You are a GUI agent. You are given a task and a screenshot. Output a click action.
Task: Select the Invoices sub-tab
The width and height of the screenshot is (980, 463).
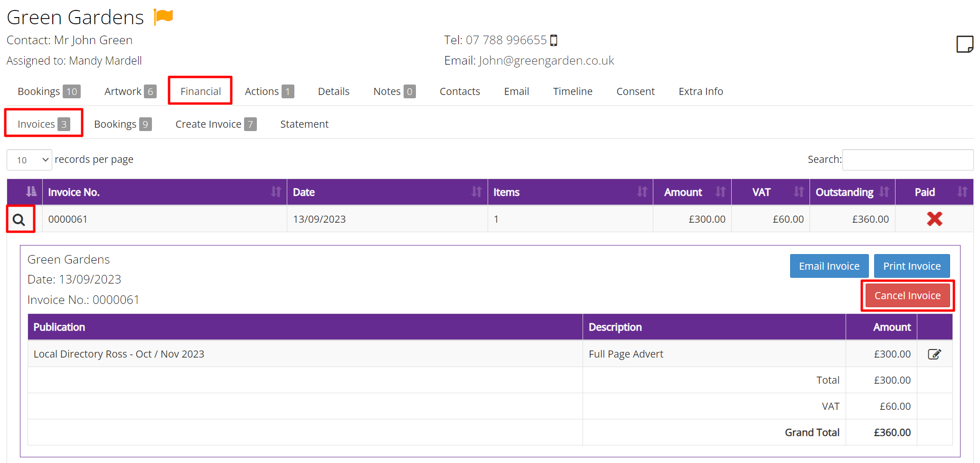click(43, 124)
